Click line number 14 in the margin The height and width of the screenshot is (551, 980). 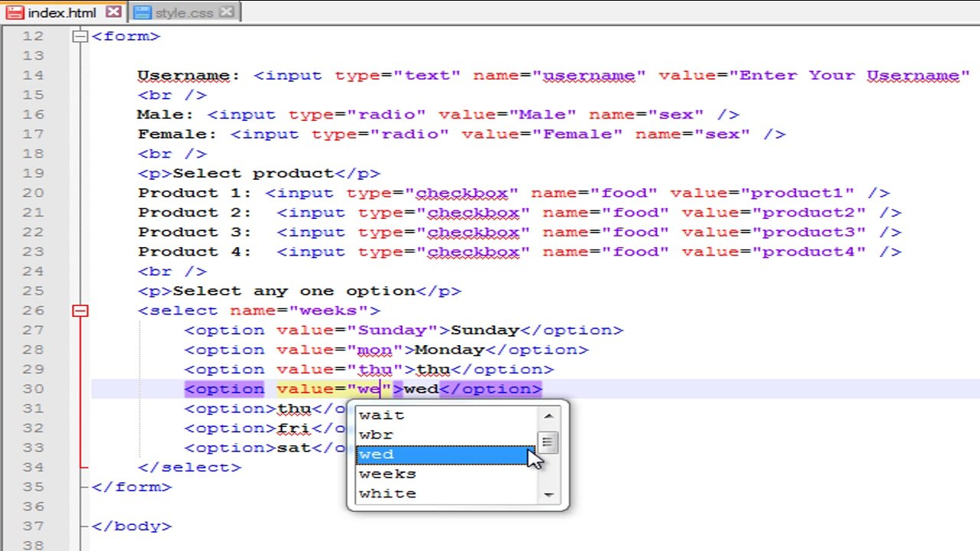33,75
